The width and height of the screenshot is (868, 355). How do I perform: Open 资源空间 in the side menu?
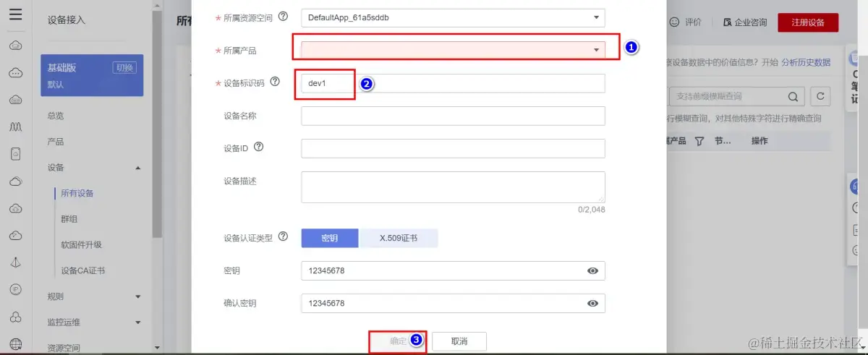pos(64,347)
